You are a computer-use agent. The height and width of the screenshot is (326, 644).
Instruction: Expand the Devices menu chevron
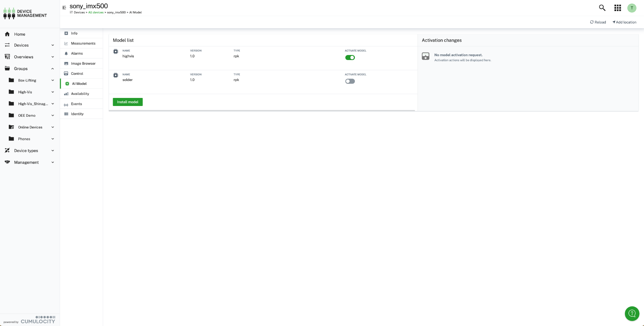53,45
